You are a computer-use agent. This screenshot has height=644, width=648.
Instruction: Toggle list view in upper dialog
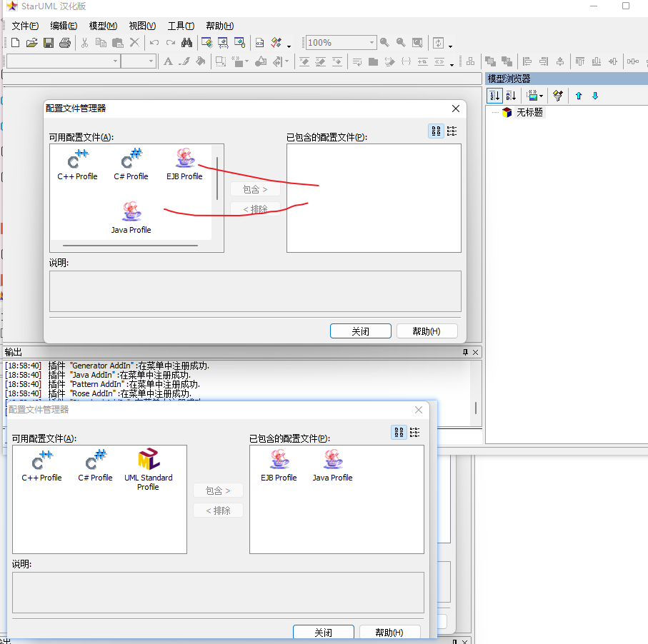point(452,131)
